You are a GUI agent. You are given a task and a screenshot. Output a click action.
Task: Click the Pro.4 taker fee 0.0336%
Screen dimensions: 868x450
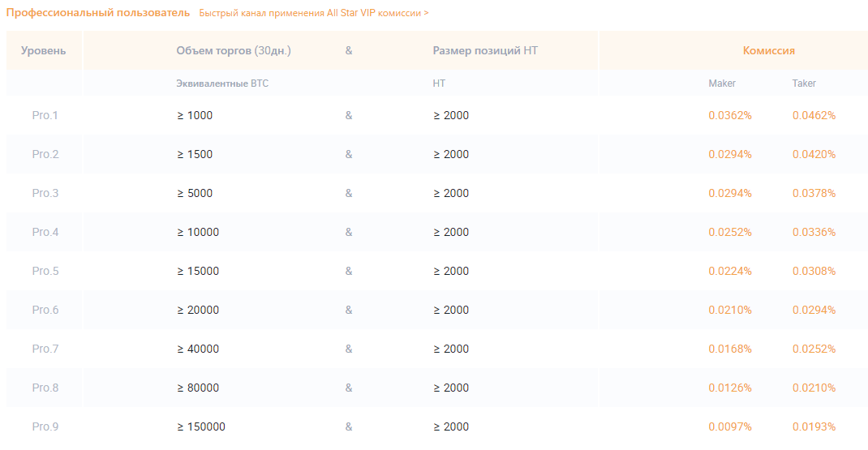pos(814,232)
